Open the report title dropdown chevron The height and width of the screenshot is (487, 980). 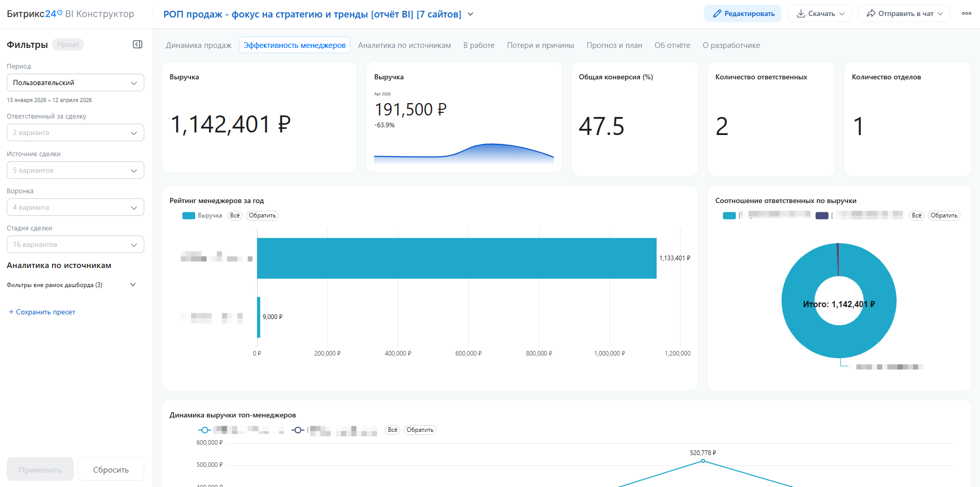470,14
